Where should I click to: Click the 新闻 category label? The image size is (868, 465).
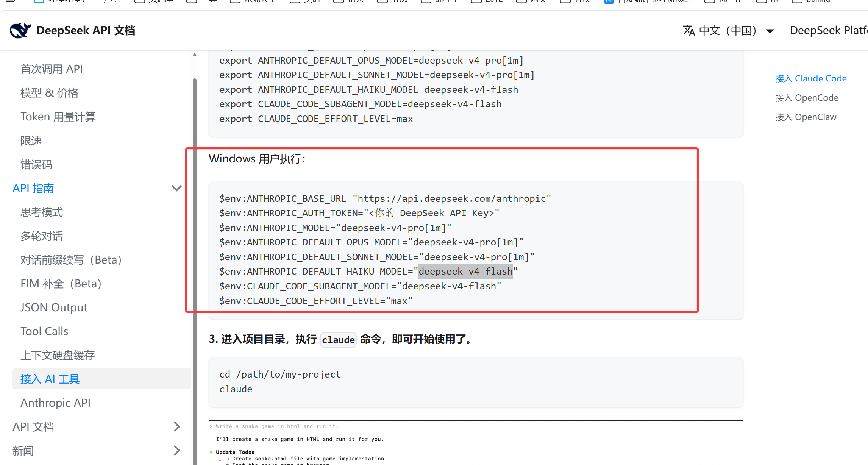tap(23, 451)
